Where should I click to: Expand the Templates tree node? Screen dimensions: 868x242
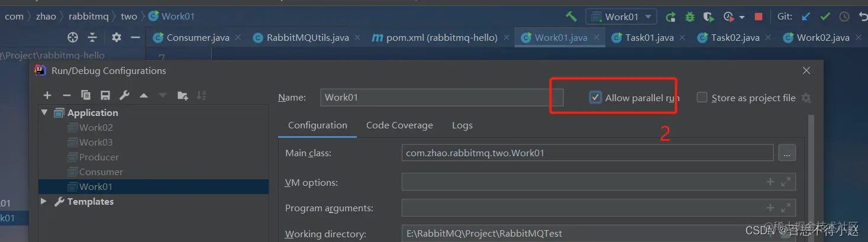(44, 201)
